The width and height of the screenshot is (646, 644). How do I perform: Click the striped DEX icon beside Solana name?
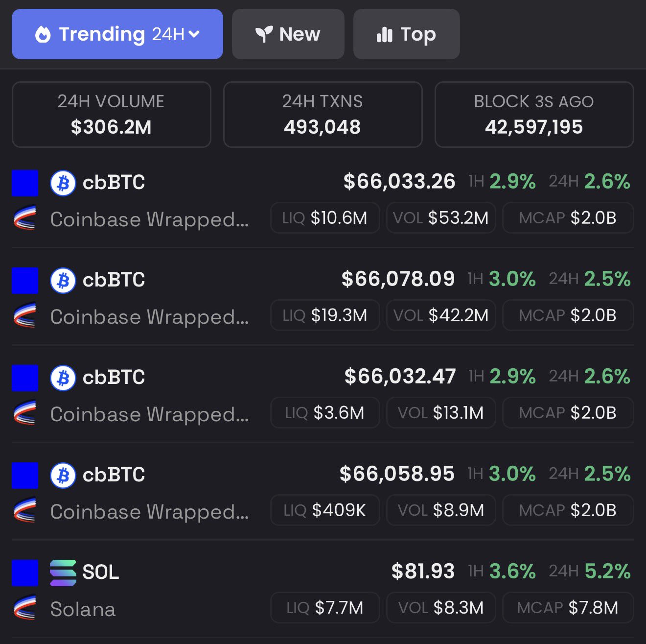click(x=25, y=609)
